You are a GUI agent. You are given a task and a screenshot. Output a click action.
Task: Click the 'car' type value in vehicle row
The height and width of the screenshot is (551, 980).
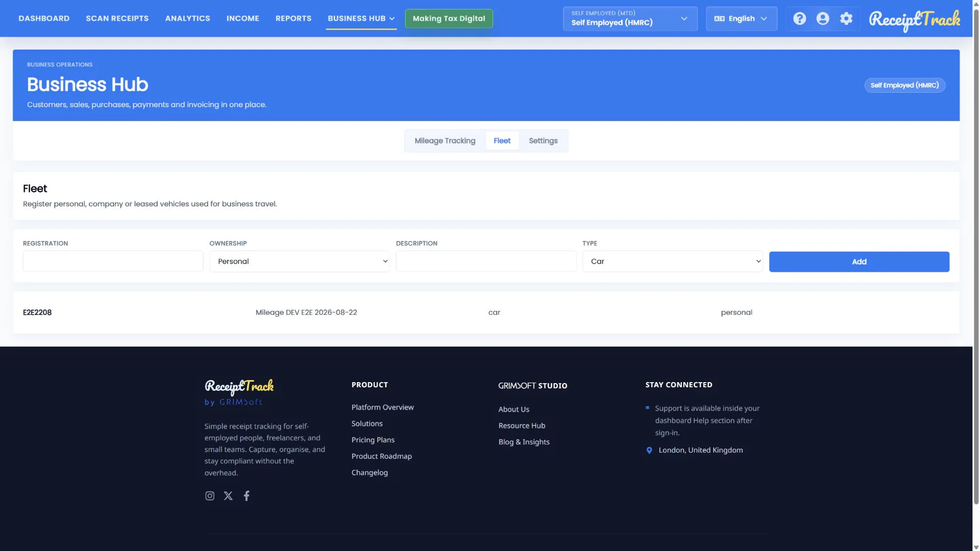494,312
